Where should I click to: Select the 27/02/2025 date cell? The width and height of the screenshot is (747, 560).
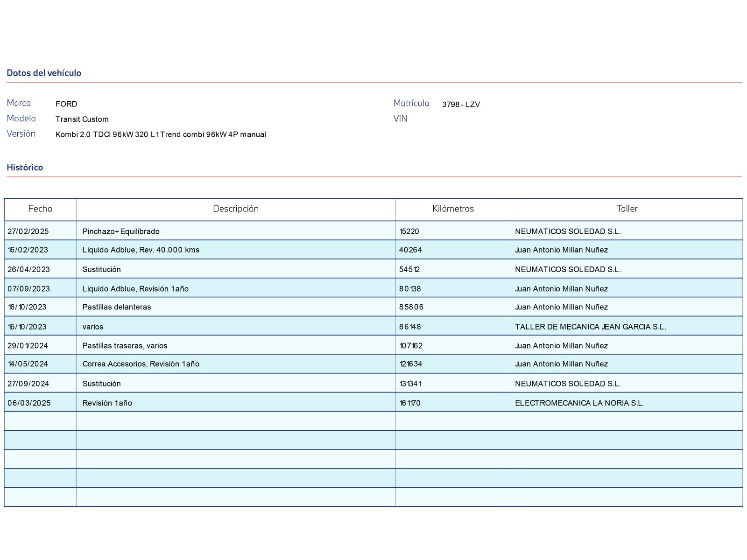pyautogui.click(x=28, y=231)
